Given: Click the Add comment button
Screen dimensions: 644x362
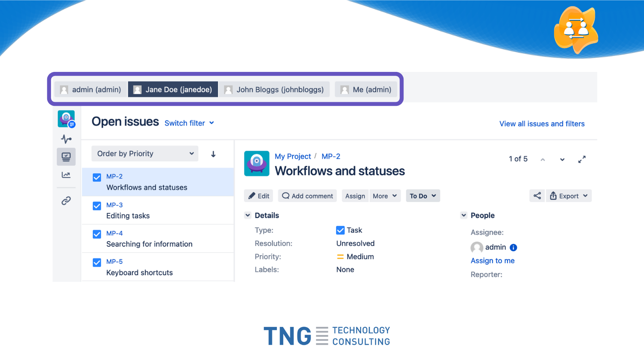Looking at the screenshot, I should pyautogui.click(x=307, y=196).
